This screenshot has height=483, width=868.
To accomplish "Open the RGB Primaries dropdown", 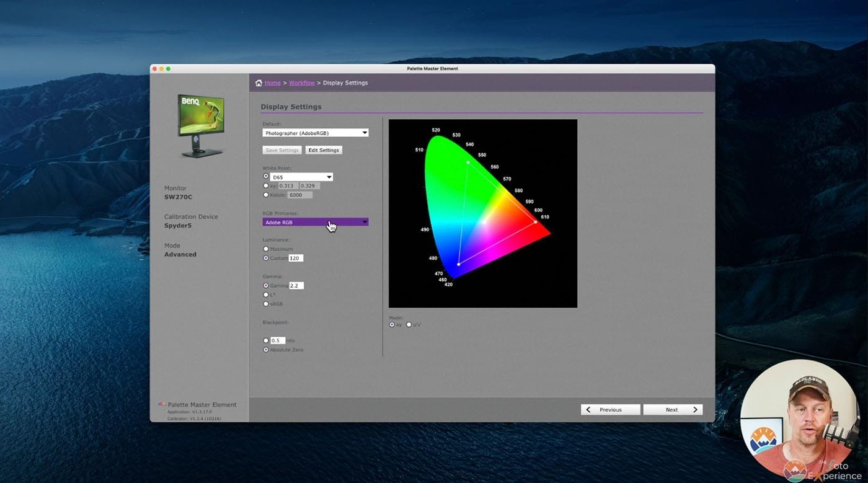I will pos(315,222).
